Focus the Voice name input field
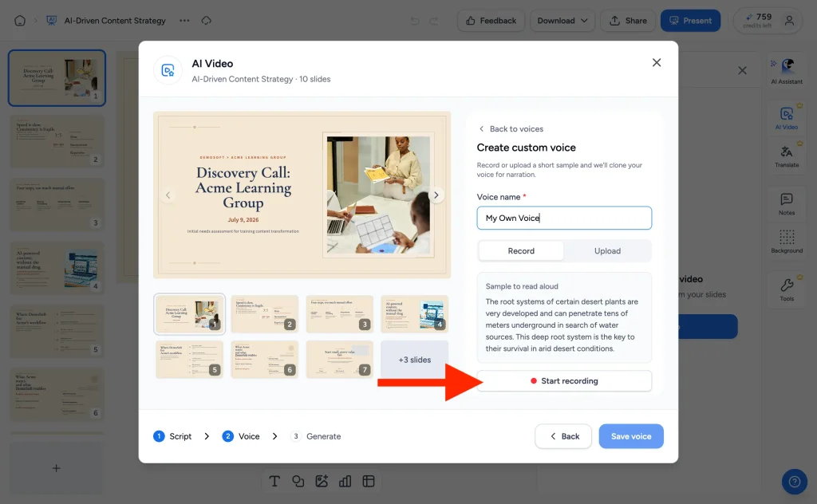The width and height of the screenshot is (817, 504). 564,219
